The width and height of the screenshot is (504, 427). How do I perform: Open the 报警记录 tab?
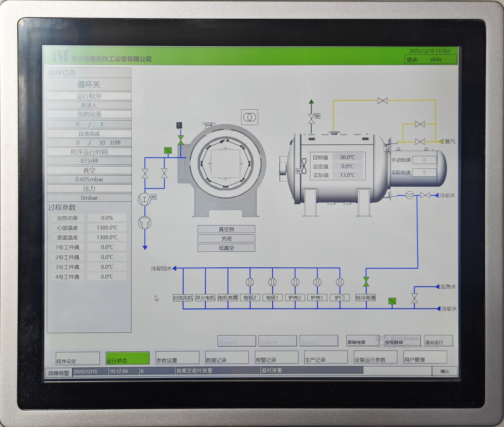277,357
